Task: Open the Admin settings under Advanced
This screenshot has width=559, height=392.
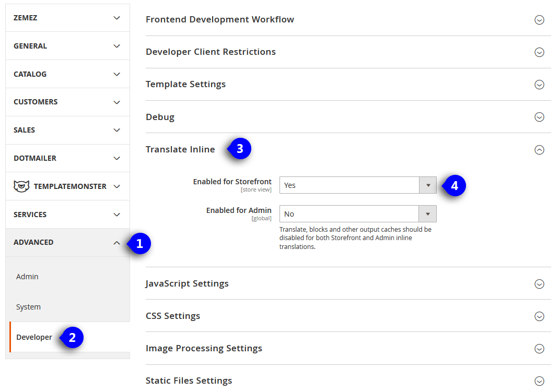Action: 27,277
